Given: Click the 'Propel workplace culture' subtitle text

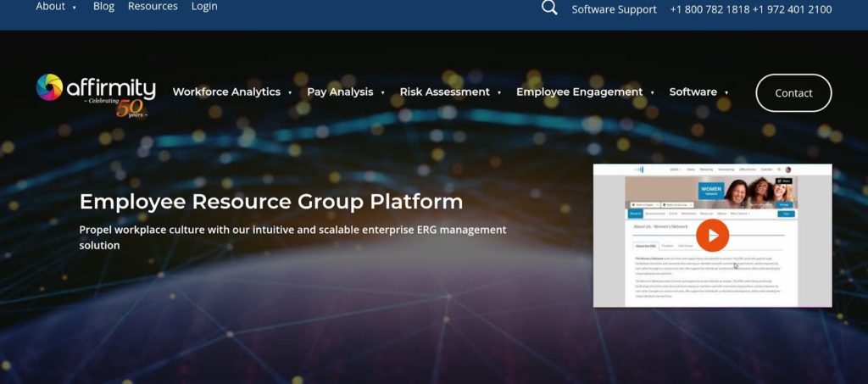Looking at the screenshot, I should (292, 237).
